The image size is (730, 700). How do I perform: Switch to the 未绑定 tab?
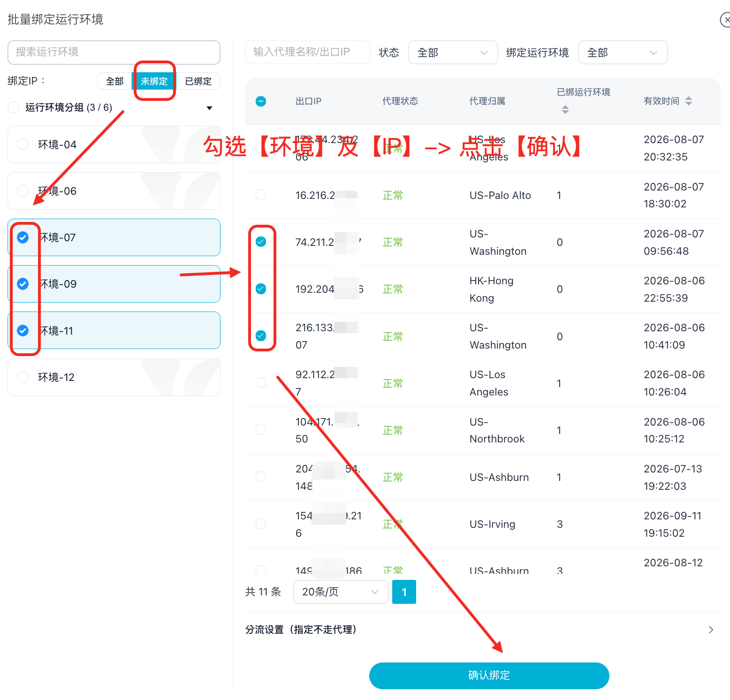[154, 81]
